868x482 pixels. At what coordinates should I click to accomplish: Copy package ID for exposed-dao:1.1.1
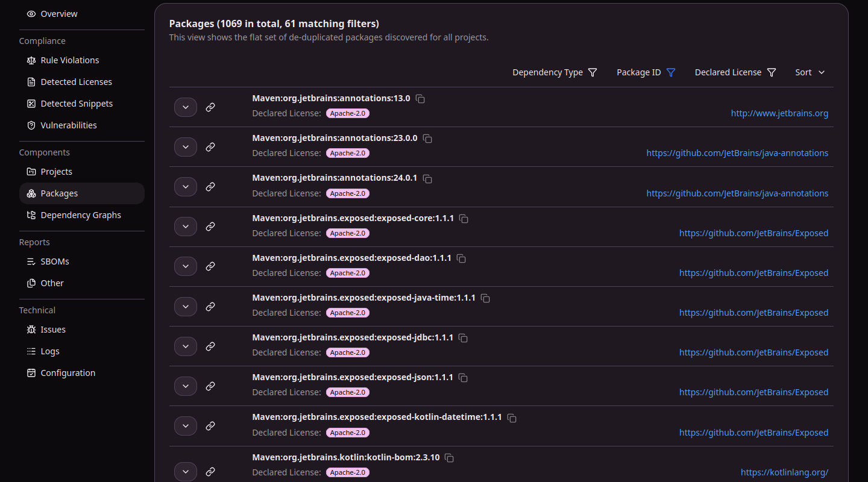tap(461, 258)
